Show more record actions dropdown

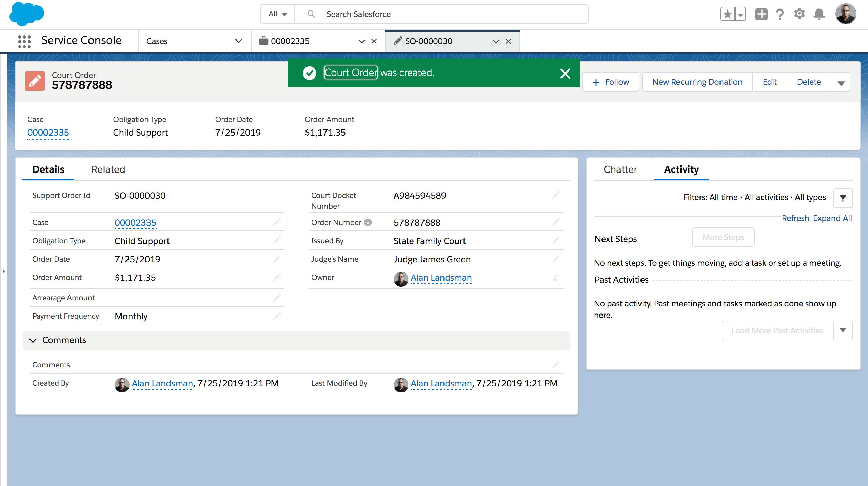click(841, 82)
